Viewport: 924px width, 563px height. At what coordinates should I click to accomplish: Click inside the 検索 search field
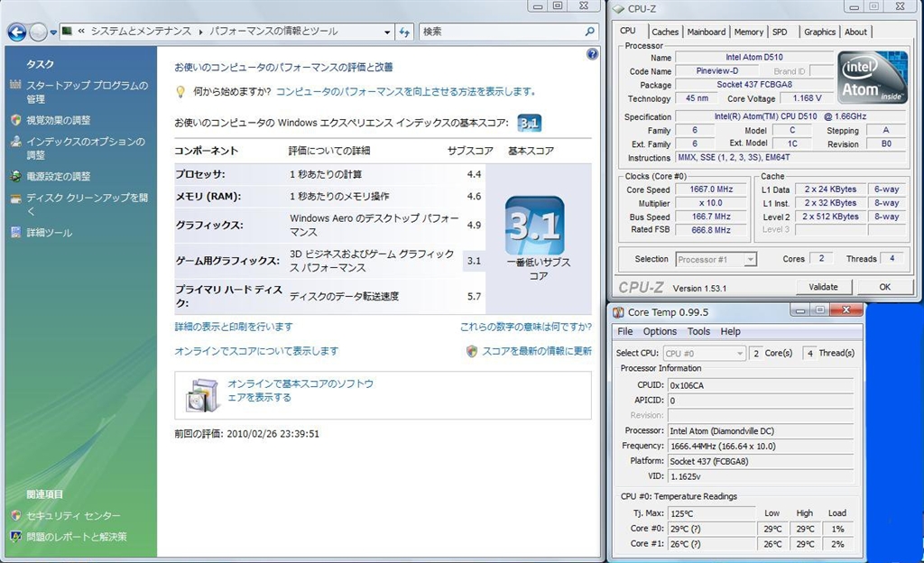501,32
